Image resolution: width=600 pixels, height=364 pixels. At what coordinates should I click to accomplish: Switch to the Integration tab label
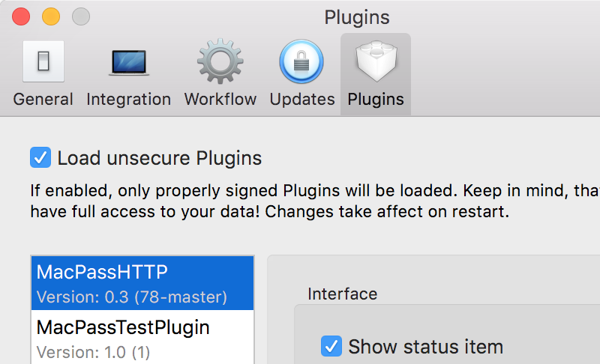pos(128,100)
